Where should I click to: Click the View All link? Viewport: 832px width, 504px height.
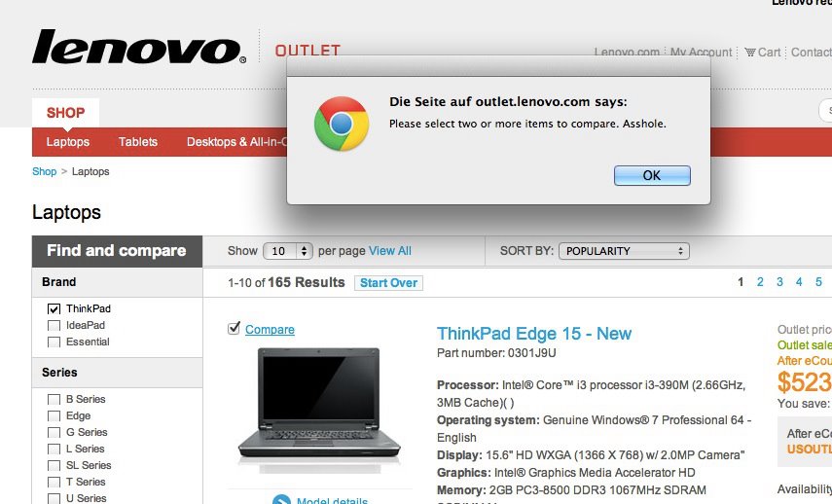[x=390, y=251]
